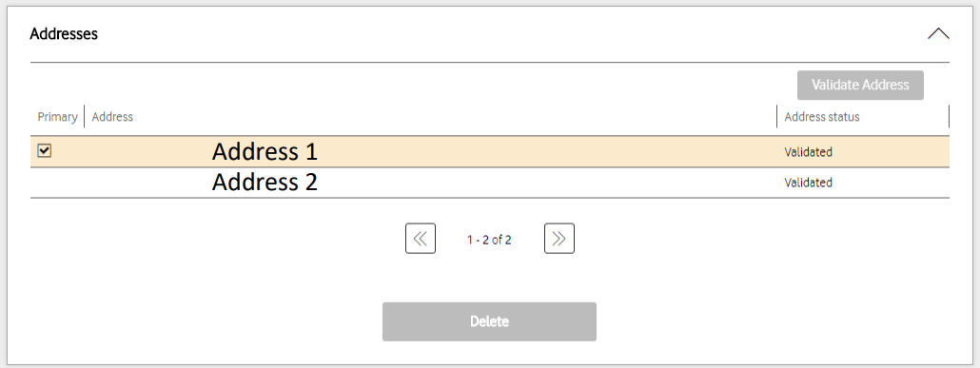Select the Address 1 row text
Screen dimensions: 980x368
265,151
